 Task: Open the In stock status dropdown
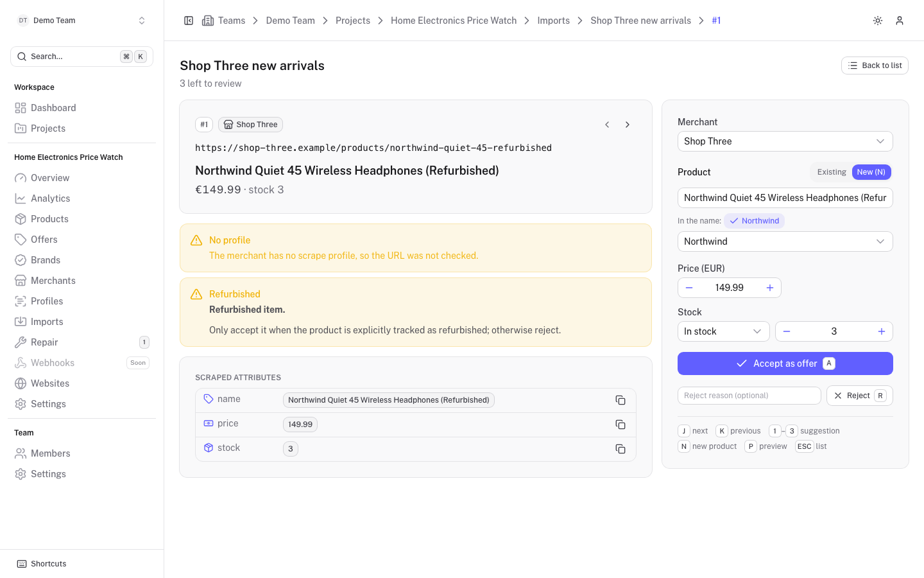tap(724, 331)
